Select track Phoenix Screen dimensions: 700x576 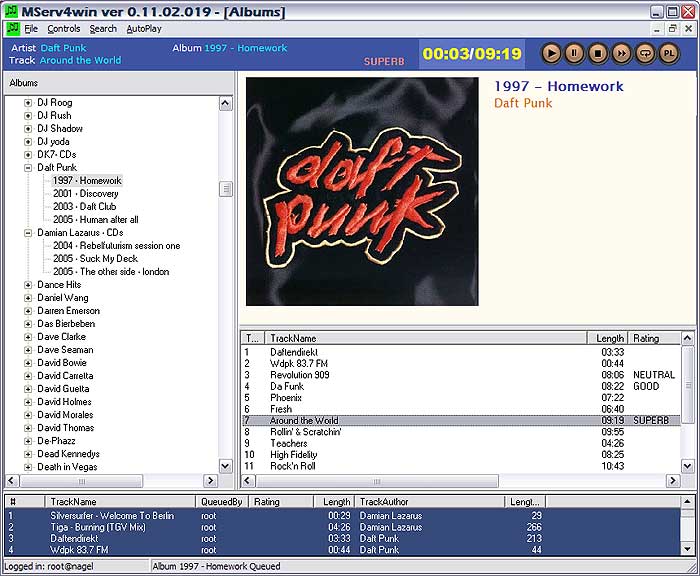point(461,398)
